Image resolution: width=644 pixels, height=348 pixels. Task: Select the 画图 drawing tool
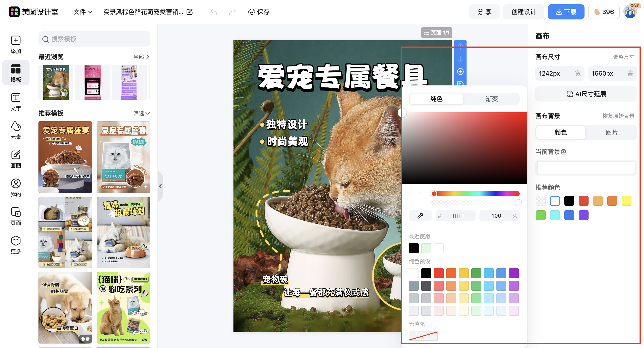(x=16, y=159)
